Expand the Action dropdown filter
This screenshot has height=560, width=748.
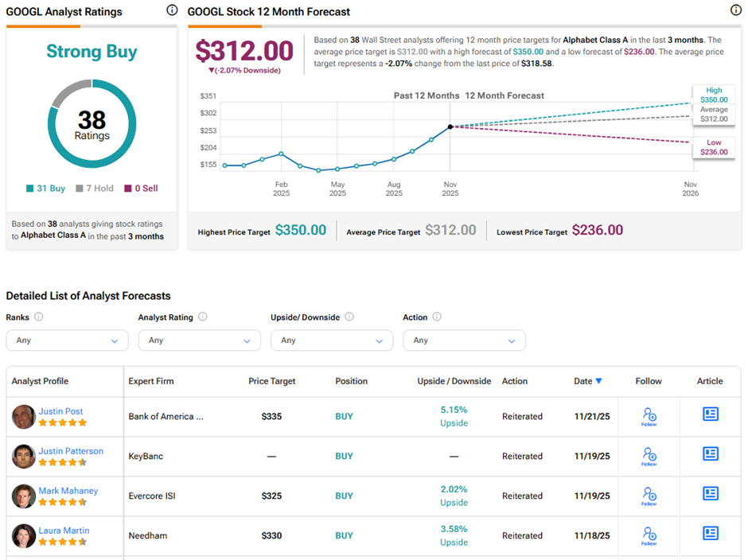coord(464,340)
